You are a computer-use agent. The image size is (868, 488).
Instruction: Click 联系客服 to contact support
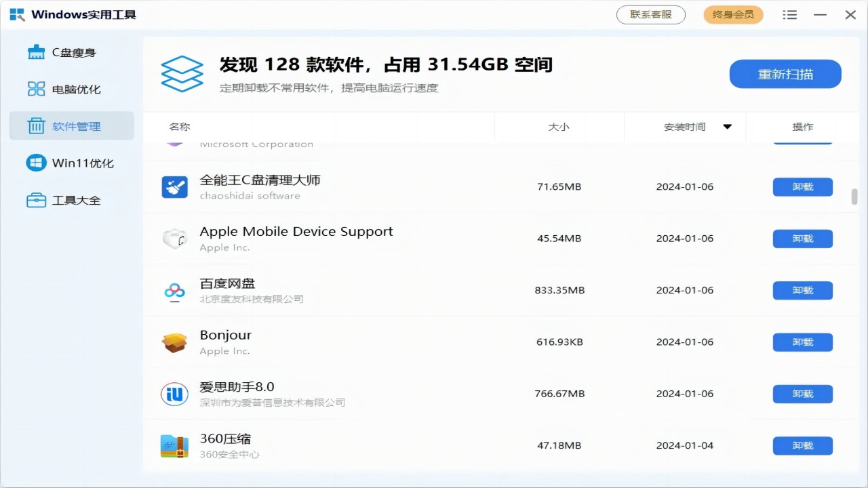[650, 14]
